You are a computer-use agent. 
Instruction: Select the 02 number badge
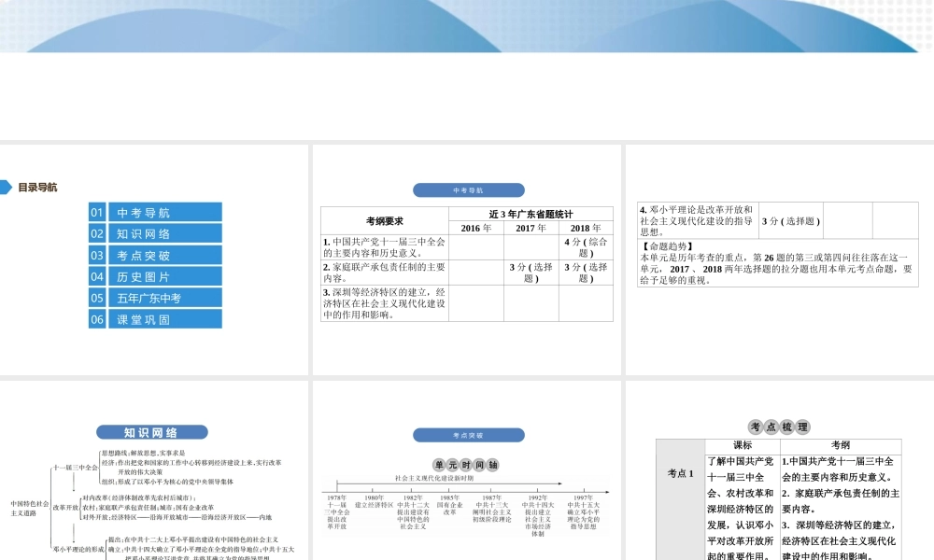tap(97, 234)
